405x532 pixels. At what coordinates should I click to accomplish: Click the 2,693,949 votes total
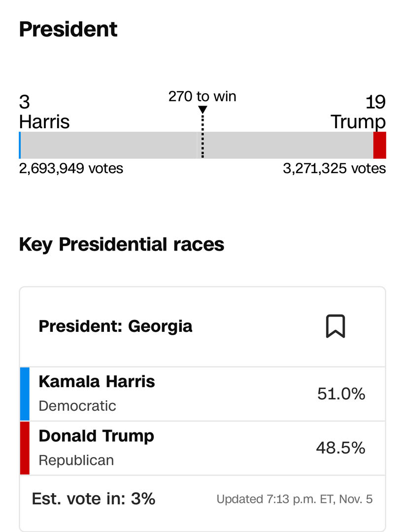pyautogui.click(x=71, y=169)
